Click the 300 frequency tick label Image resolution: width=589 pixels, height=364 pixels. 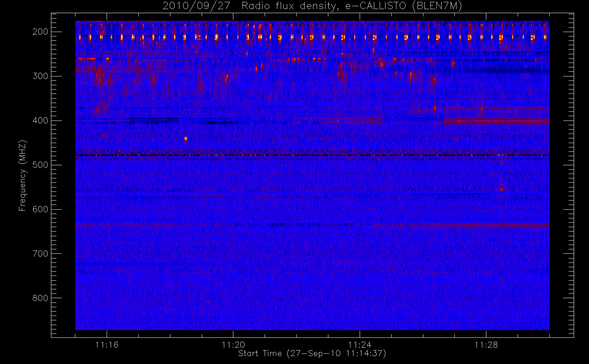pos(40,76)
